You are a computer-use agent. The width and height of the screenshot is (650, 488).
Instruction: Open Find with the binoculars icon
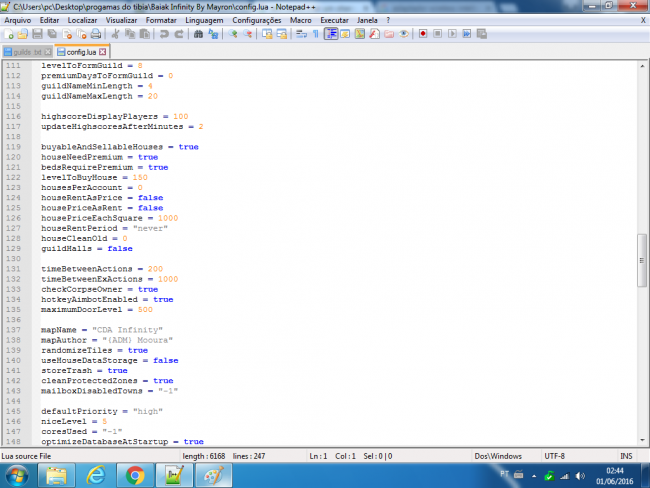click(198, 34)
